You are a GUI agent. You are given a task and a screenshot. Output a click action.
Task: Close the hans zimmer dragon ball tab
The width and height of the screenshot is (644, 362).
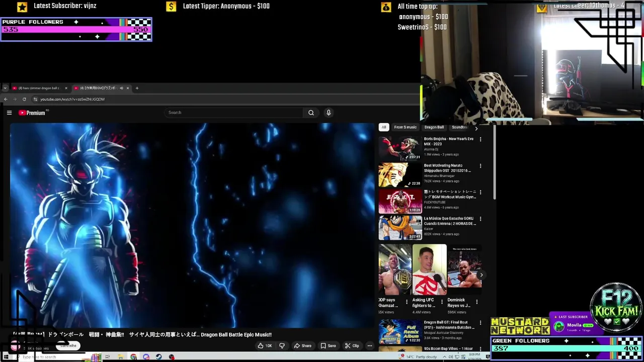66,88
